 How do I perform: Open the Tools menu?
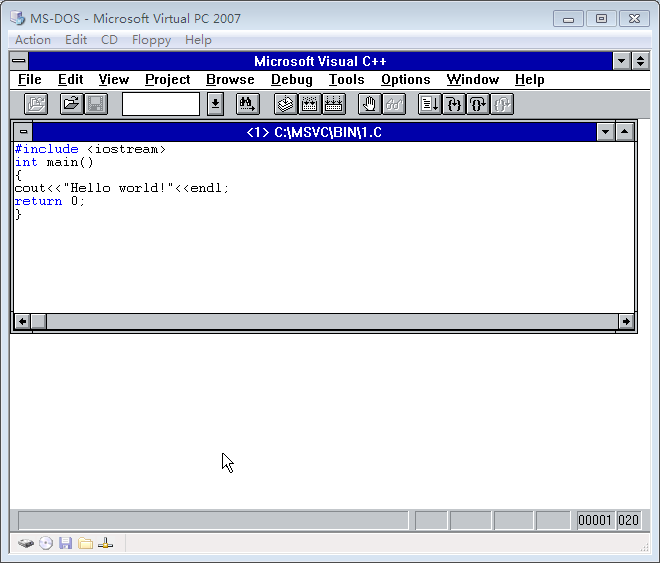pyautogui.click(x=346, y=80)
